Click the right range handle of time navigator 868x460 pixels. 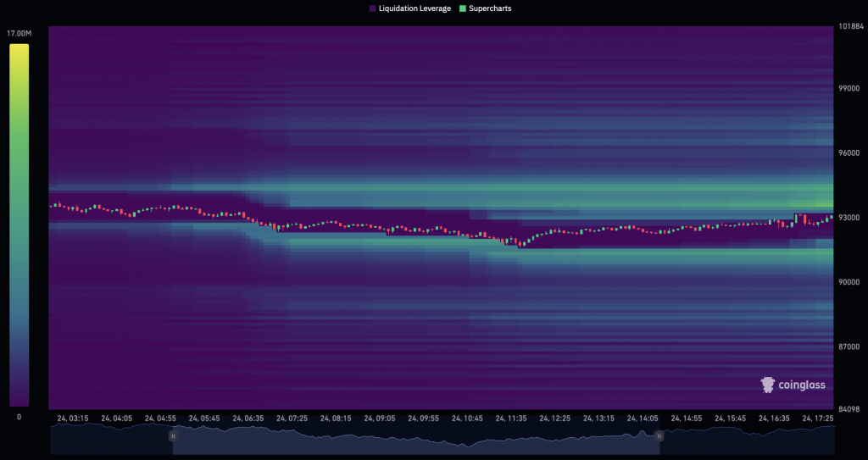659,435
